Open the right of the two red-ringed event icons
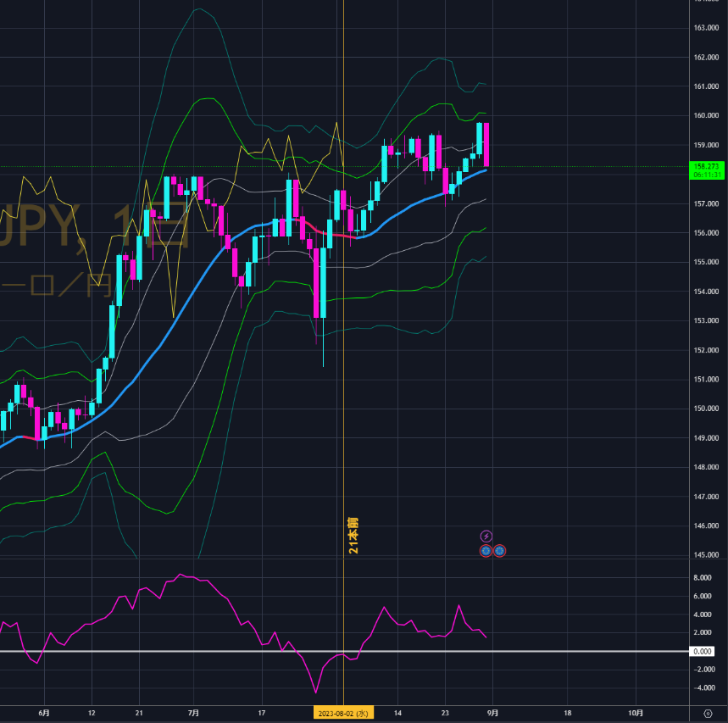This screenshot has height=723, width=728. tap(499, 551)
